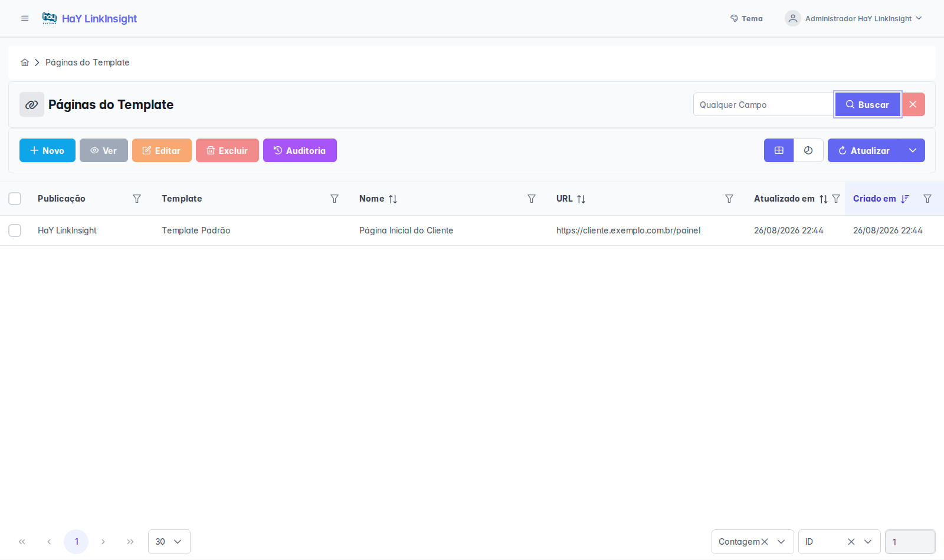The height and width of the screenshot is (560, 944).
Task: Open Administrador HaY LinkInsight user menu
Action: tap(853, 18)
